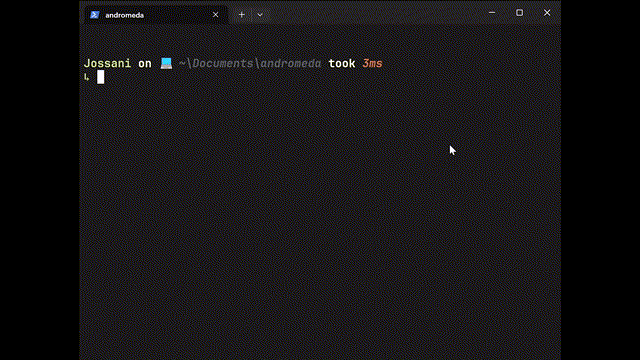Close the andromeda tab
This screenshot has width=640, height=360.
click(216, 15)
